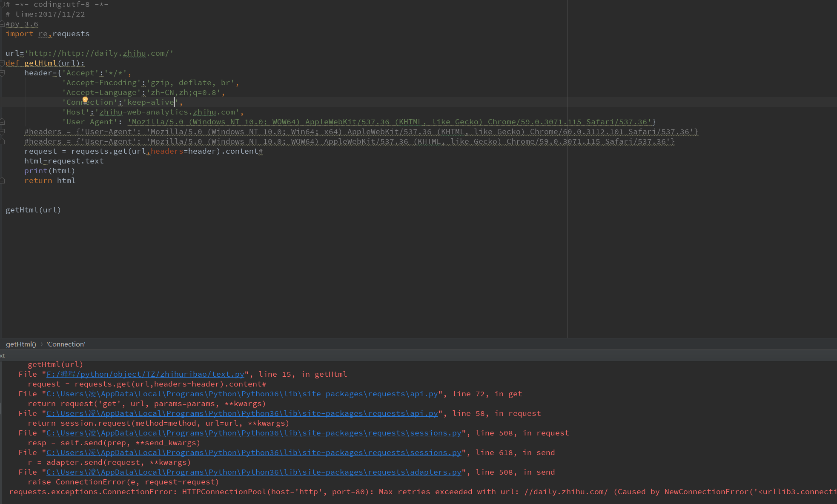Click the breadcrumb chevron separator
837x504 pixels.
[x=42, y=344]
